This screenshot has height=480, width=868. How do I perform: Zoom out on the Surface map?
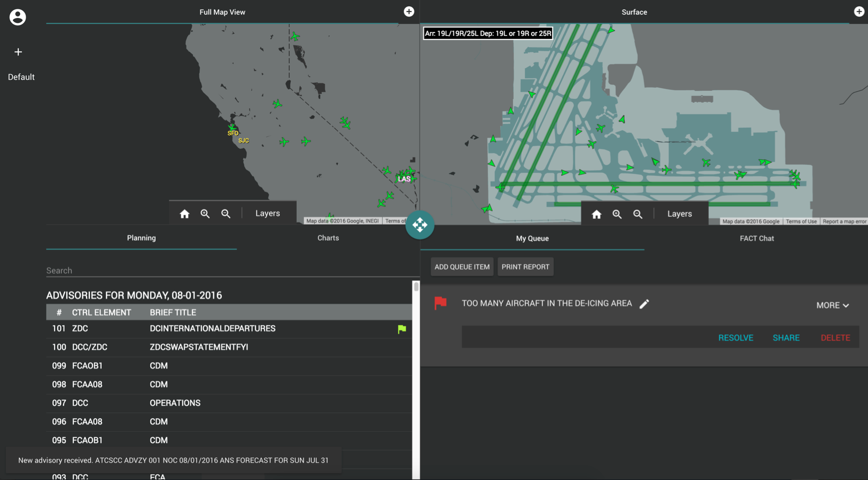tap(638, 214)
